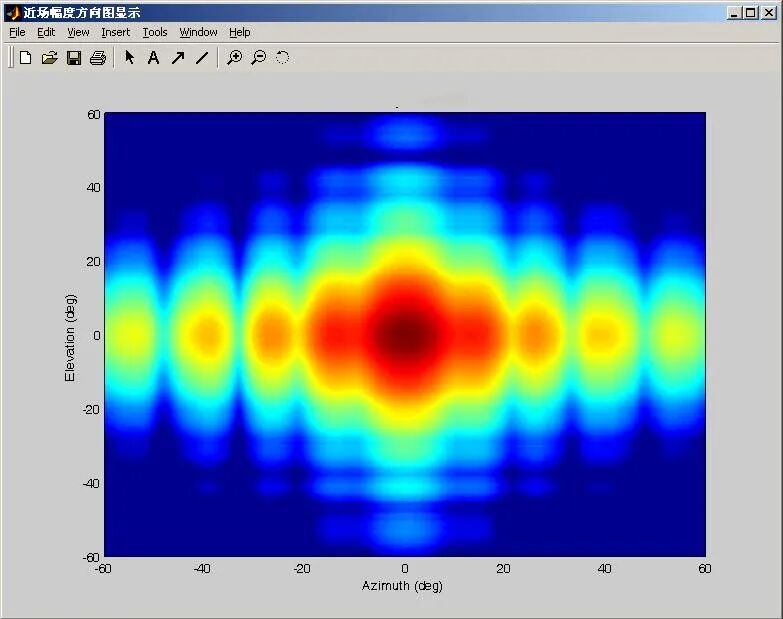The height and width of the screenshot is (619, 783).
Task: Activate the Insert Text 'A' tool
Action: click(x=153, y=58)
